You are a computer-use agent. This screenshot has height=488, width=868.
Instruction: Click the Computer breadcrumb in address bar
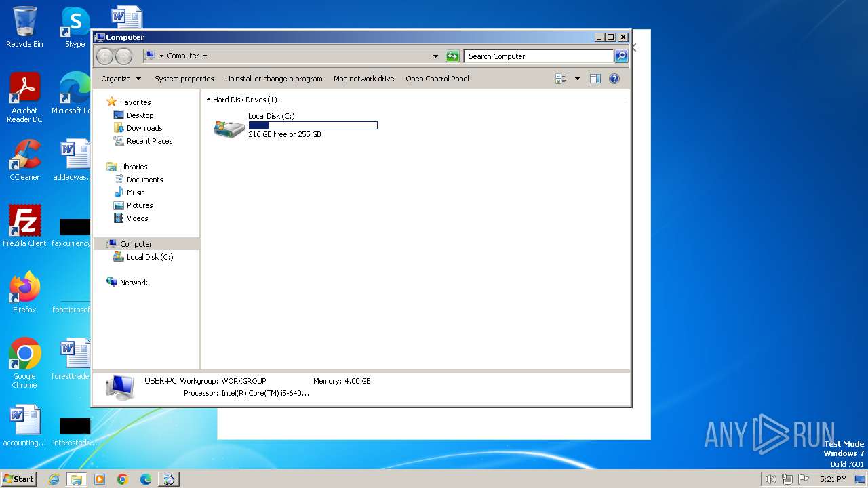coord(183,56)
